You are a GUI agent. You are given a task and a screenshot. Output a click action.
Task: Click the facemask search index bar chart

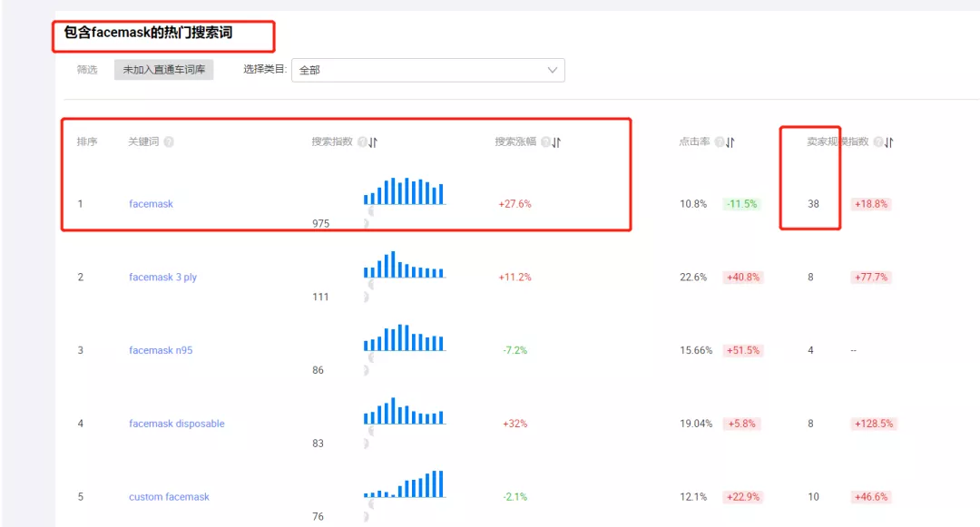(x=404, y=191)
